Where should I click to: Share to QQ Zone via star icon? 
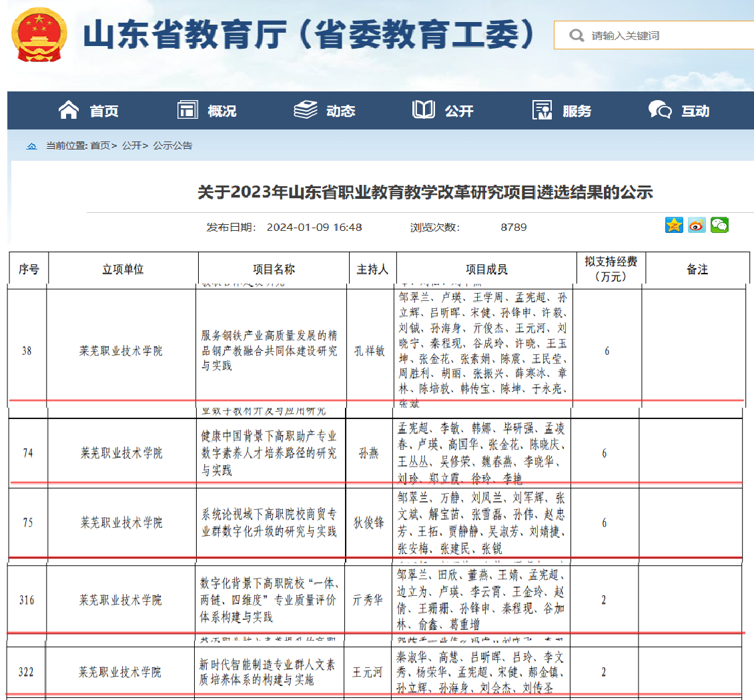pos(674,226)
